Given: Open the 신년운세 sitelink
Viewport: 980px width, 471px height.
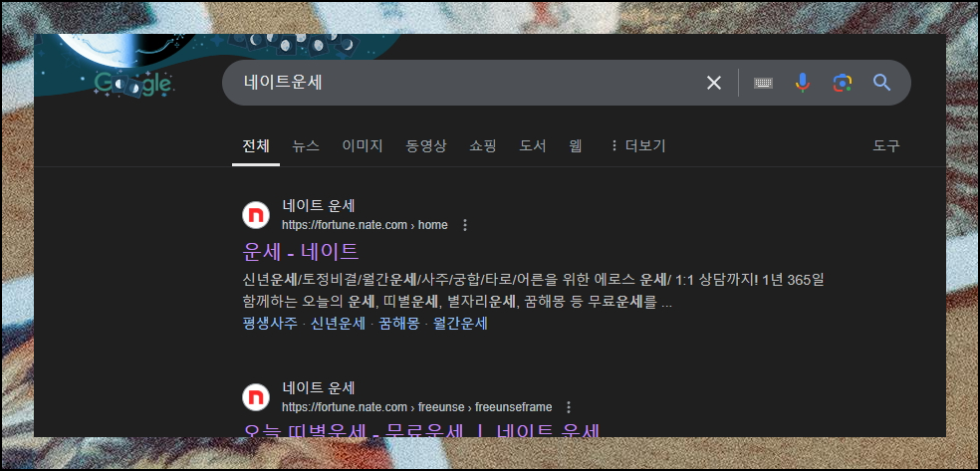Looking at the screenshot, I should (339, 324).
